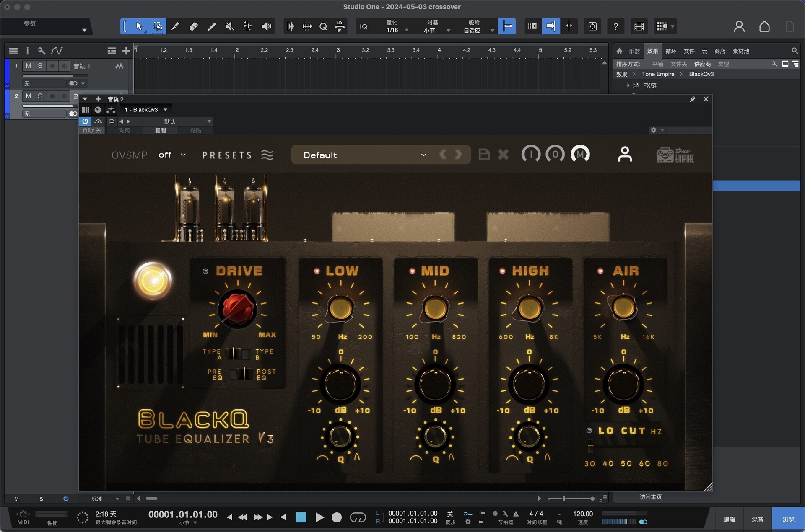Click the 编辑 button at bottom right
The image size is (805, 532).
(729, 519)
